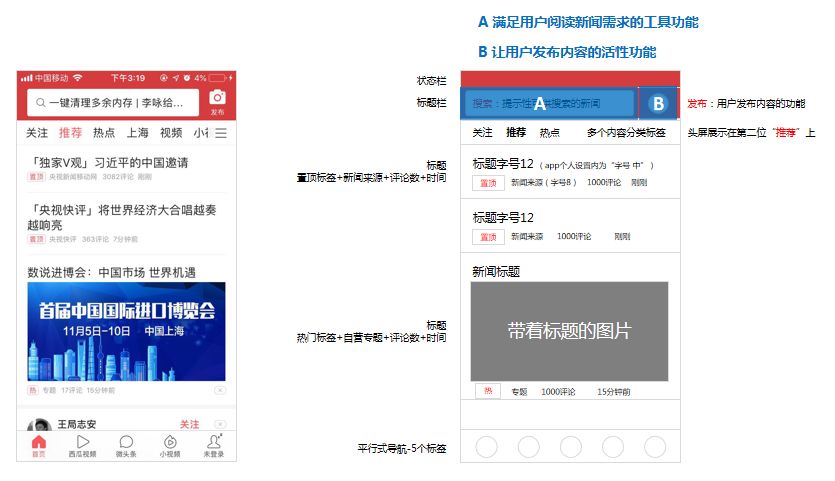Select the red 推荐 tab in the phone
The image size is (835, 481).
[70, 133]
